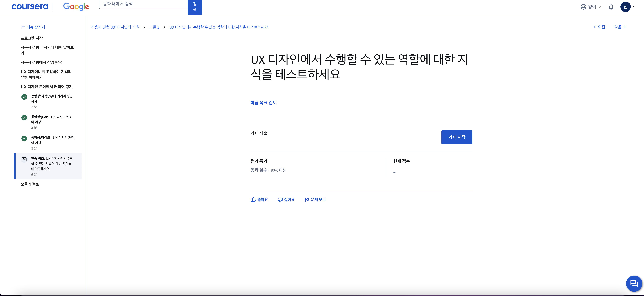Click the thumbs-down 싫어요 icon
This screenshot has height=296, width=644.
[x=280, y=199]
